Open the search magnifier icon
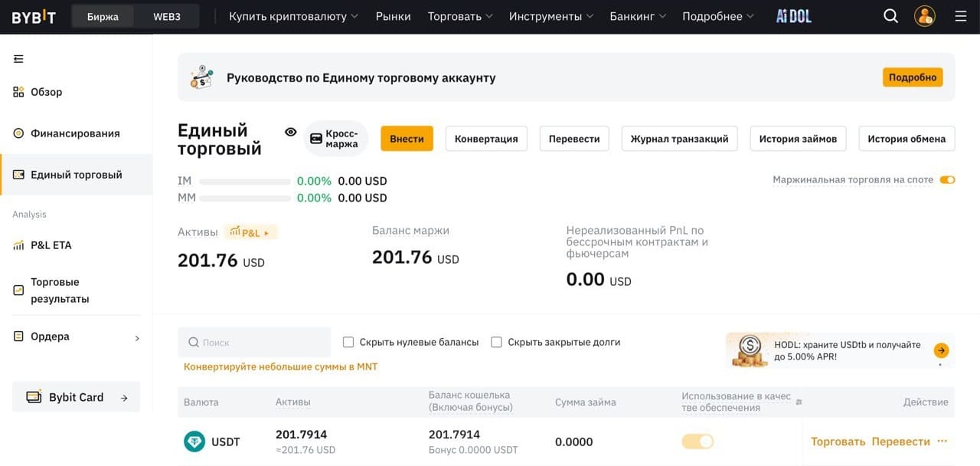The height and width of the screenshot is (466, 980). coord(890,16)
